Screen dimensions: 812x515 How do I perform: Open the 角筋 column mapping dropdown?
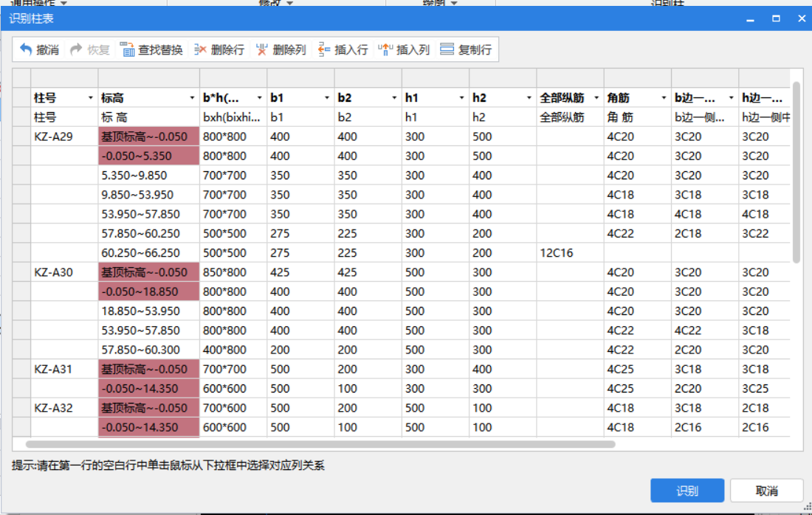tap(664, 98)
